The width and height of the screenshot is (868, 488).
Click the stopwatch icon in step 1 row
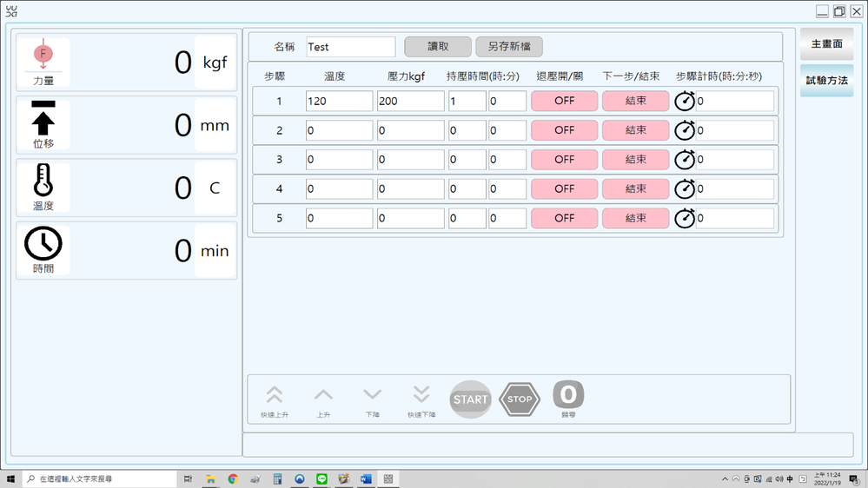pos(685,101)
